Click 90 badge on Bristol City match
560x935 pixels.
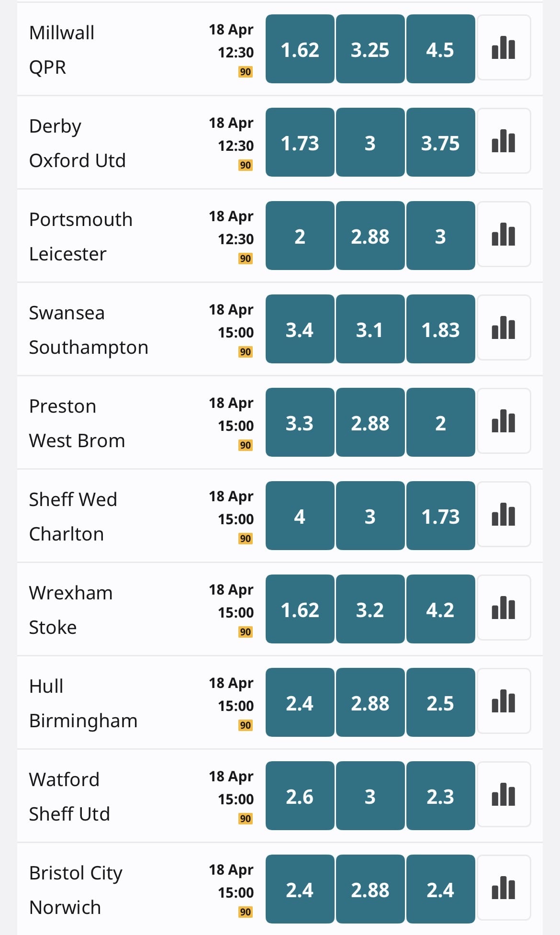[246, 912]
